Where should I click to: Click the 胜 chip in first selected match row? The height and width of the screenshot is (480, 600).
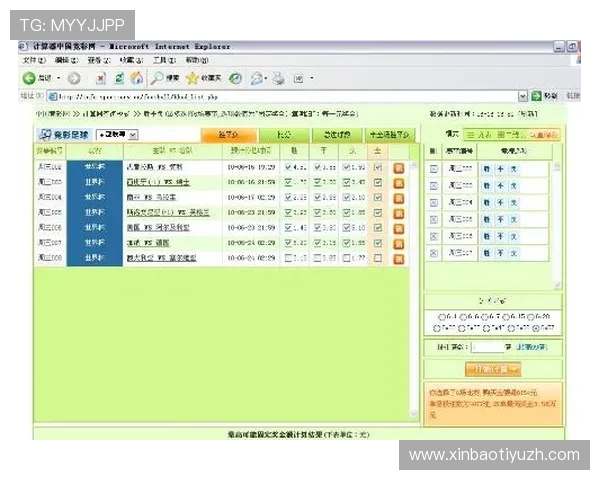[x=486, y=169]
